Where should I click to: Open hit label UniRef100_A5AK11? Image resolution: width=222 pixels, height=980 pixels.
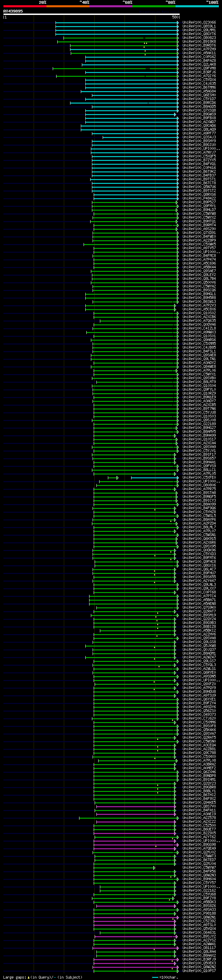click(199, 53)
